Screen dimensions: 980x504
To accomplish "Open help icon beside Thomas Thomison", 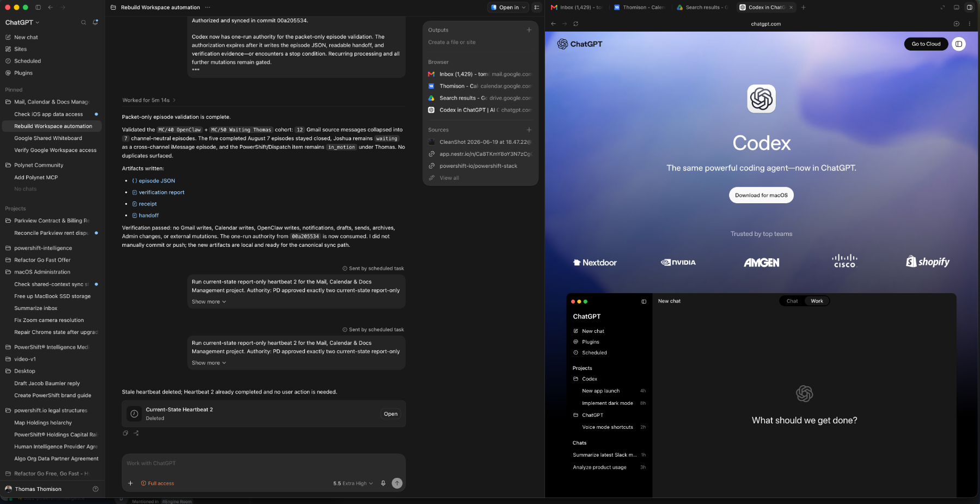I will click(x=96, y=489).
